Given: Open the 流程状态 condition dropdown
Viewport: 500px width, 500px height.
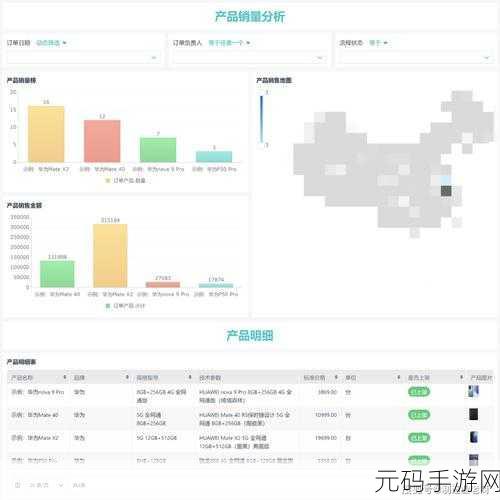Looking at the screenshot, I should [x=378, y=43].
